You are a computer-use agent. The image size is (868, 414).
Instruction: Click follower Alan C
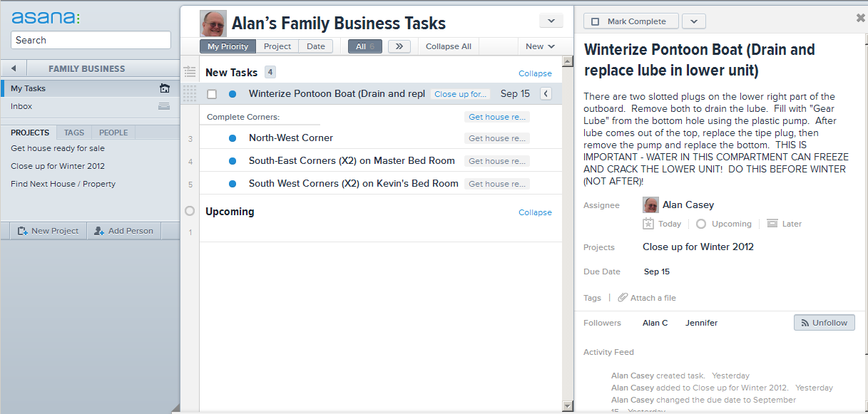655,323
